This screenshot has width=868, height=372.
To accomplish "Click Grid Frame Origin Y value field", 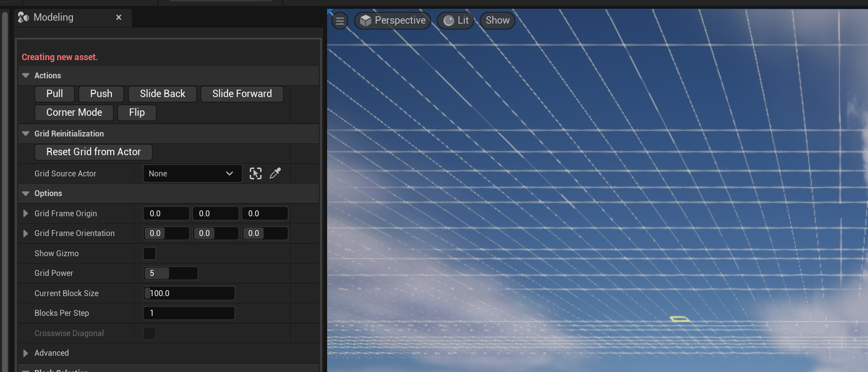I will click(216, 213).
